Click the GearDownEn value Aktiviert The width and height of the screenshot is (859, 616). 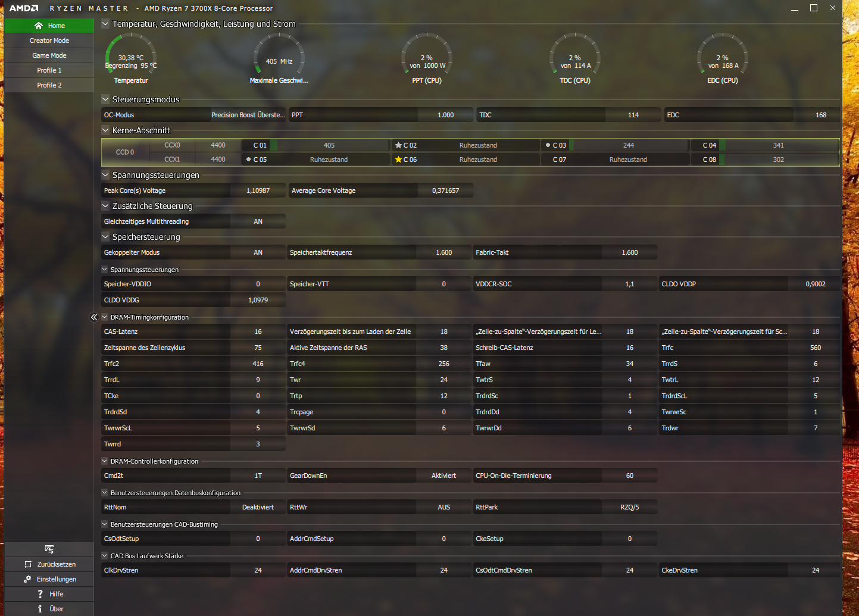tap(444, 476)
